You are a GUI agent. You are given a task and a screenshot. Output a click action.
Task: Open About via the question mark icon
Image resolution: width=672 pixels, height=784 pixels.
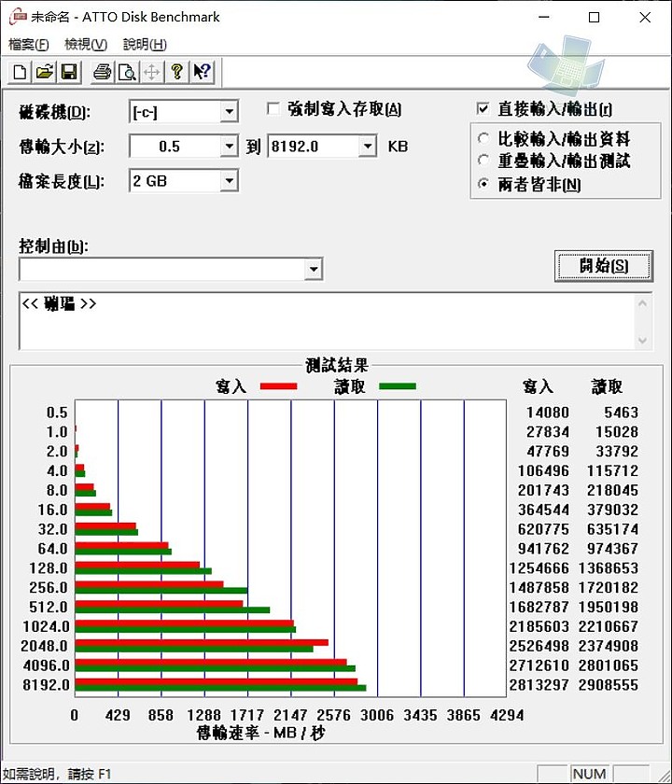pos(176,72)
